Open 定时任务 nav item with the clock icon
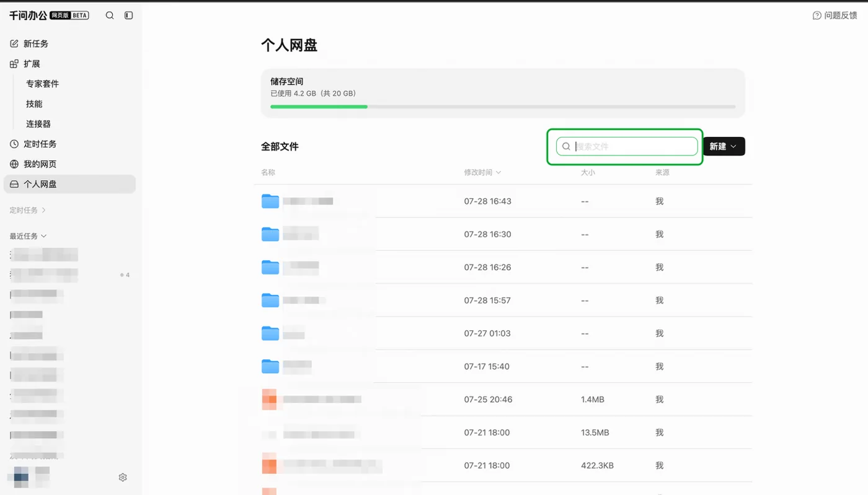Image resolution: width=868 pixels, height=495 pixels. coord(69,144)
